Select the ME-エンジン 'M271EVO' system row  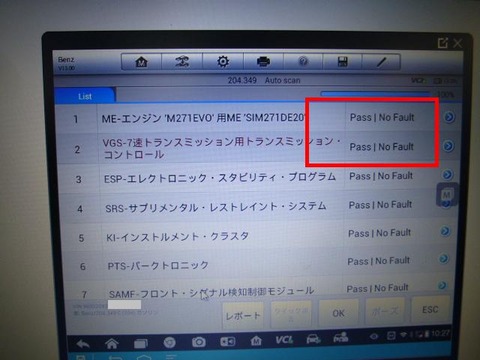(x=257, y=118)
